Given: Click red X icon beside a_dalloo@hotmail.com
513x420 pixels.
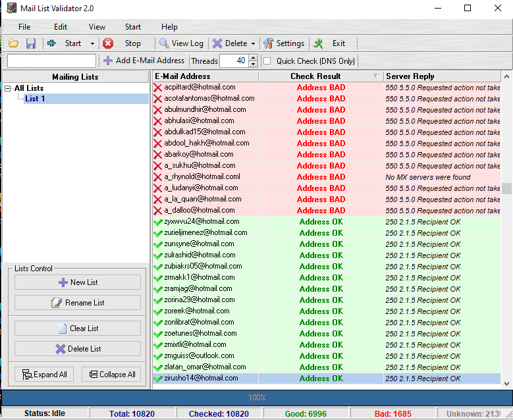Looking at the screenshot, I should point(157,211).
